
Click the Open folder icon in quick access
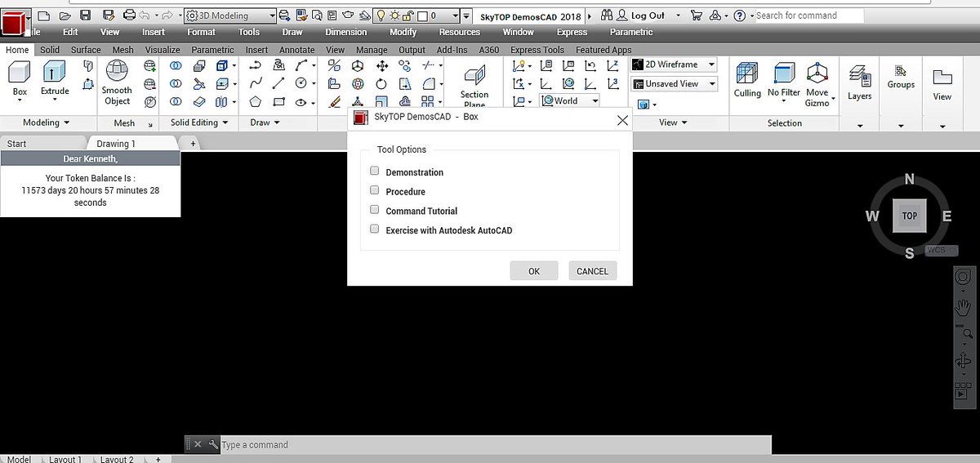65,15
